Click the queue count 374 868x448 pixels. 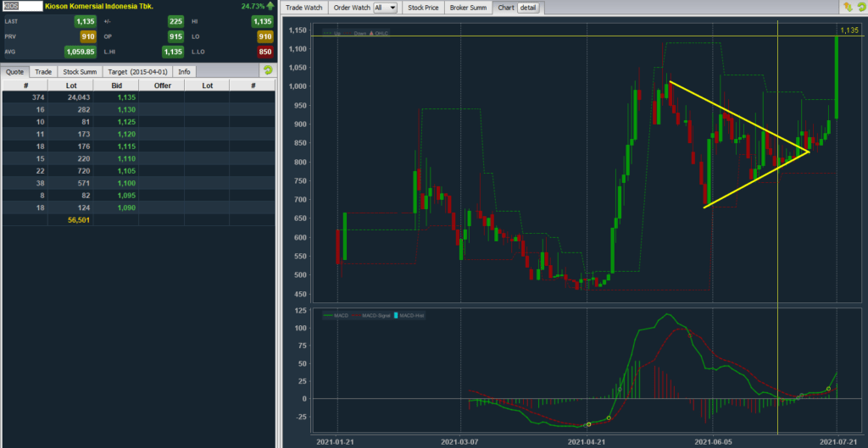[38, 97]
